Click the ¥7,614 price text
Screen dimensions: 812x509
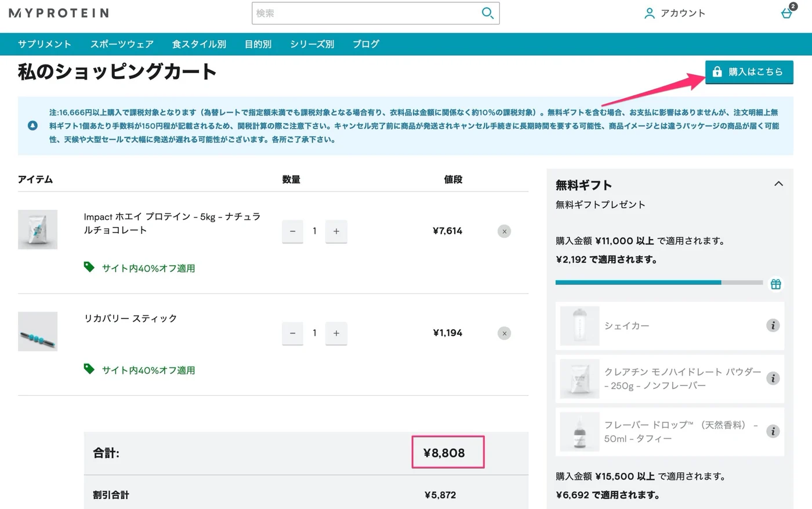(448, 231)
